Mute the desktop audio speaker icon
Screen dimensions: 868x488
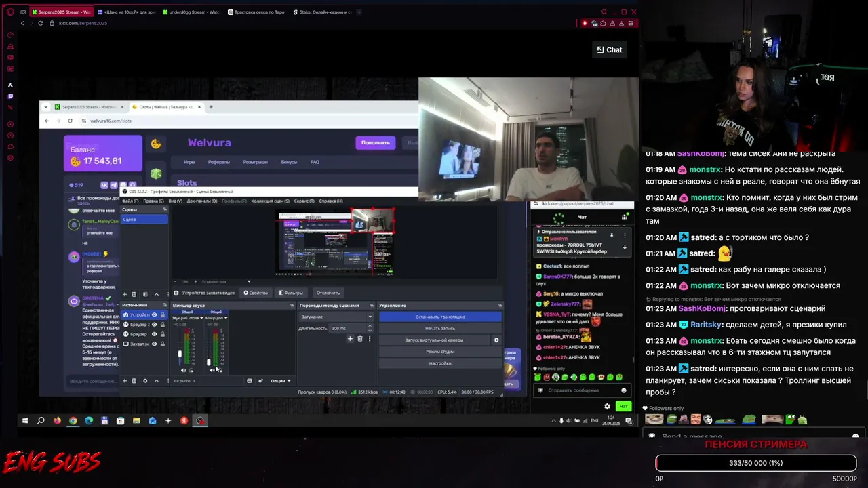[183, 370]
